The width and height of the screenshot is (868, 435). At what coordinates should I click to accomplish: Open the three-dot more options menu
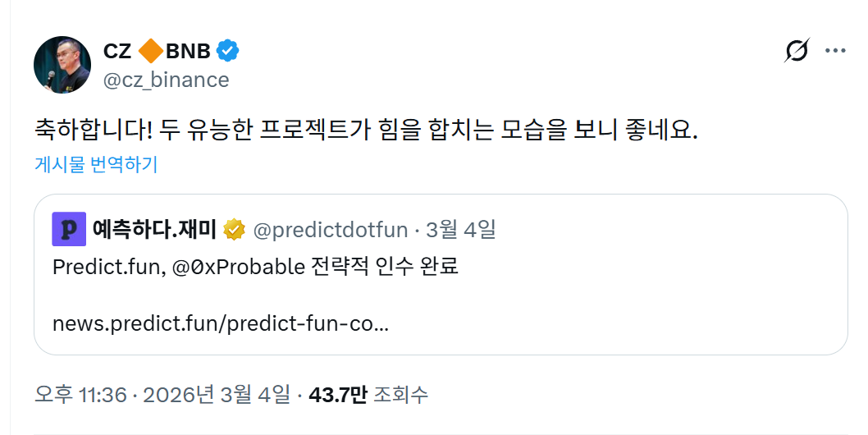[x=835, y=51]
